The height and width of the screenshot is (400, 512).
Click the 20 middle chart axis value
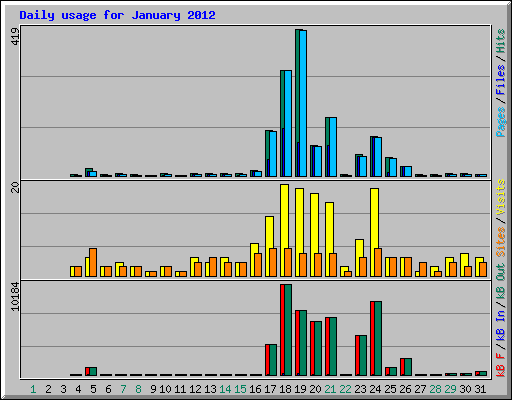(x=15, y=188)
